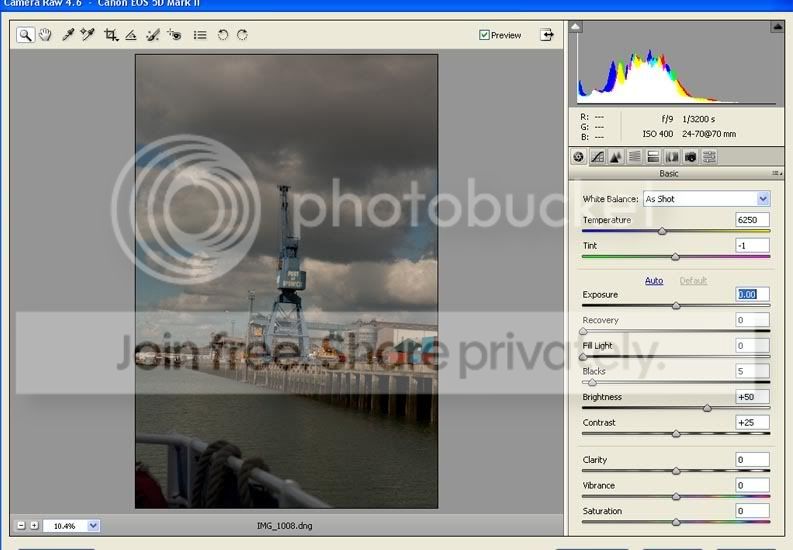Uncheck the Preview checkbox
Image resolution: width=793 pixels, height=550 pixels.
(x=485, y=35)
